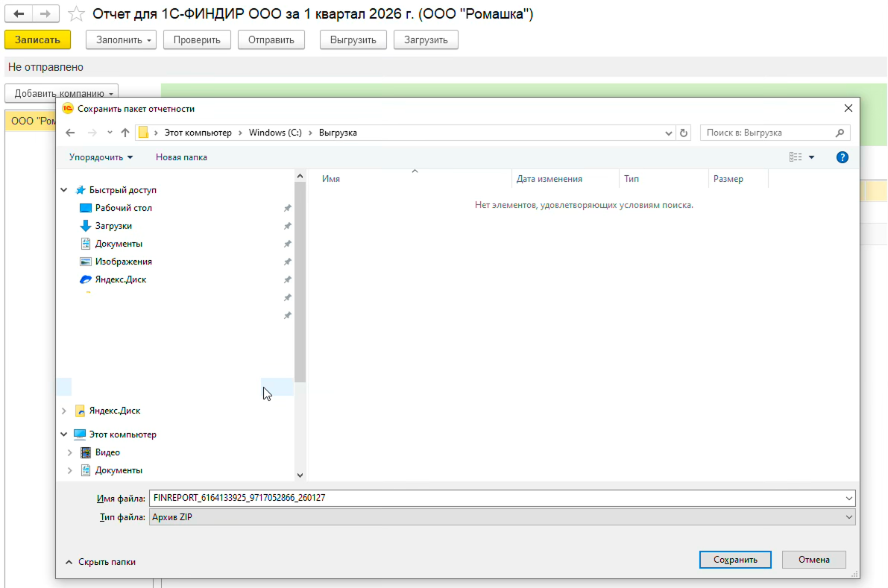Close the Сохранить пакет отчетности dialog

848,108
